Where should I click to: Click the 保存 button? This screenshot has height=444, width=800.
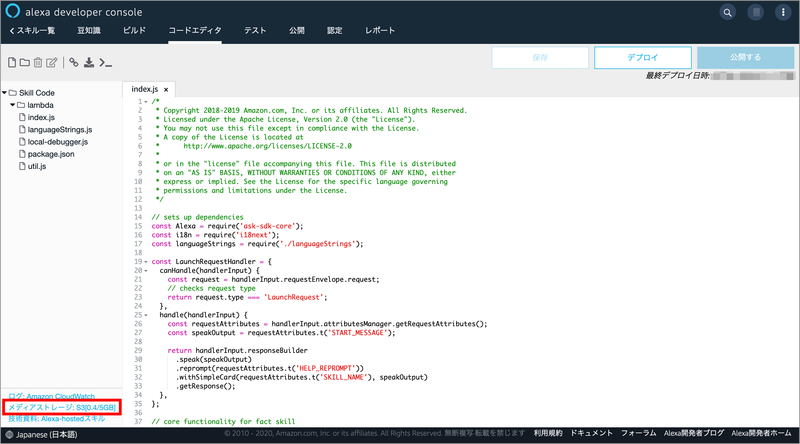pyautogui.click(x=540, y=58)
